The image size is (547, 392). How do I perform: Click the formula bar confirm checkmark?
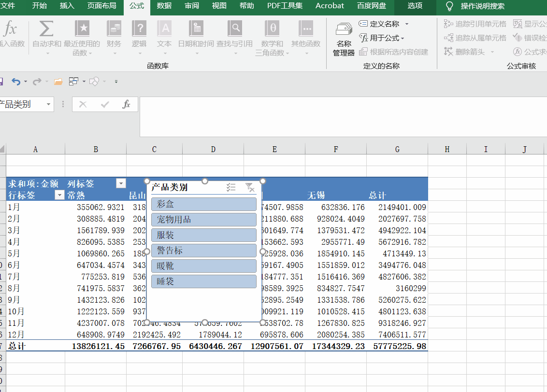tap(105, 104)
